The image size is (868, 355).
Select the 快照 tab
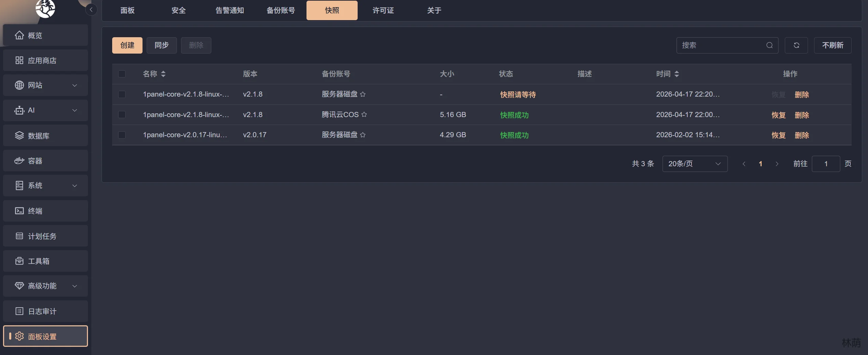332,10
